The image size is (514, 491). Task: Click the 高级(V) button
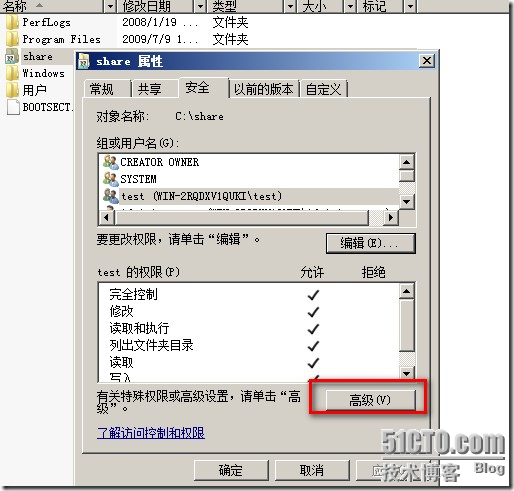pyautogui.click(x=370, y=399)
